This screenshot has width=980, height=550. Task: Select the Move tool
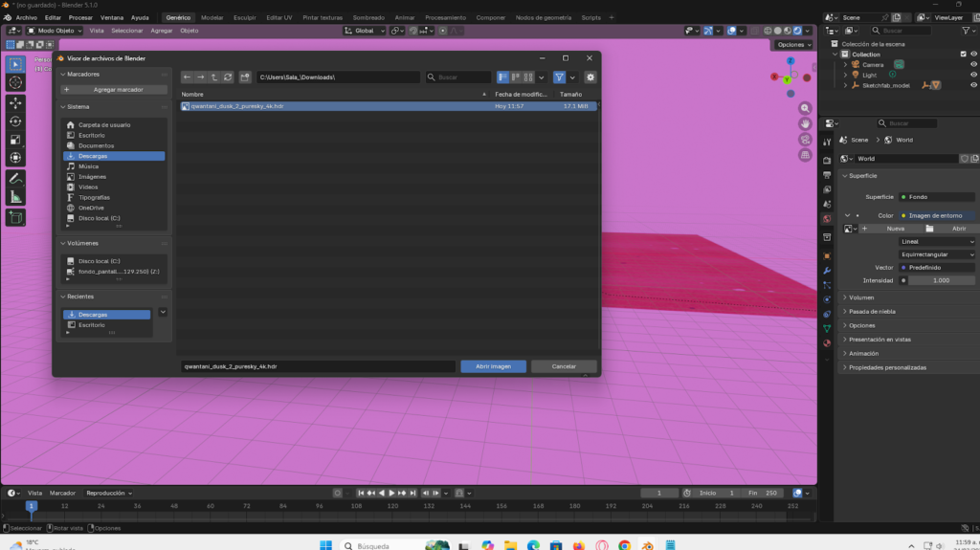15,102
